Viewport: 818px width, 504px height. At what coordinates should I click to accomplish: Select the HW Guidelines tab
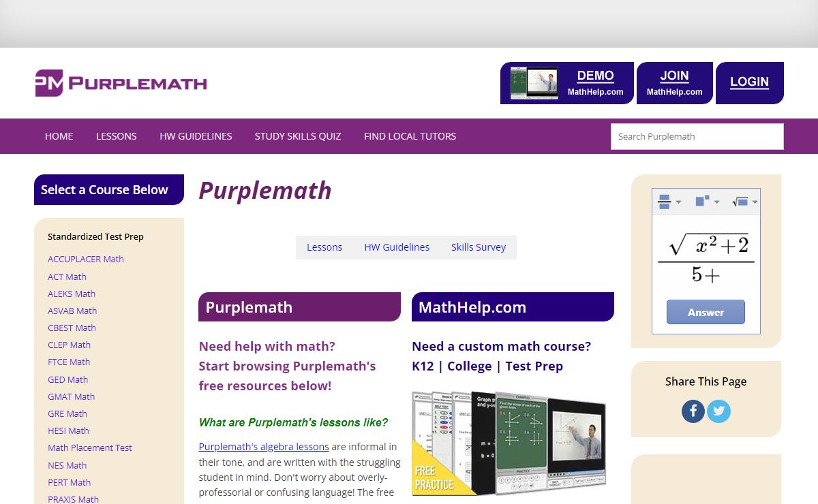[397, 247]
